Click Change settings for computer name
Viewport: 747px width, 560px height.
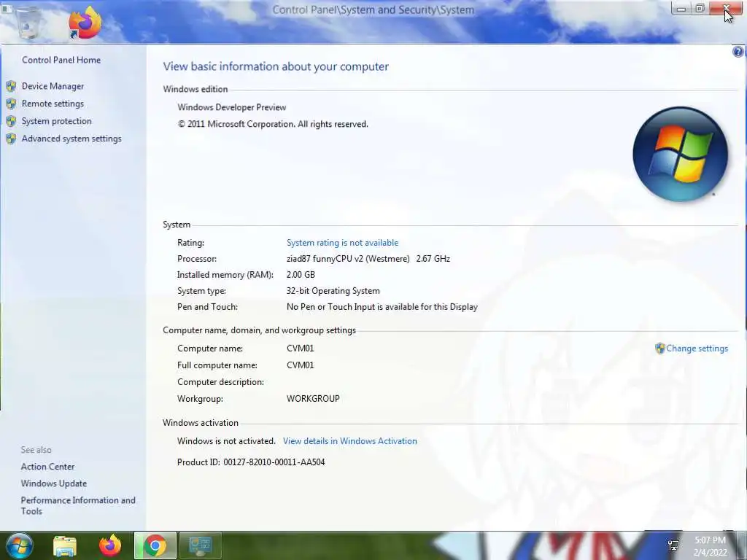pos(697,349)
